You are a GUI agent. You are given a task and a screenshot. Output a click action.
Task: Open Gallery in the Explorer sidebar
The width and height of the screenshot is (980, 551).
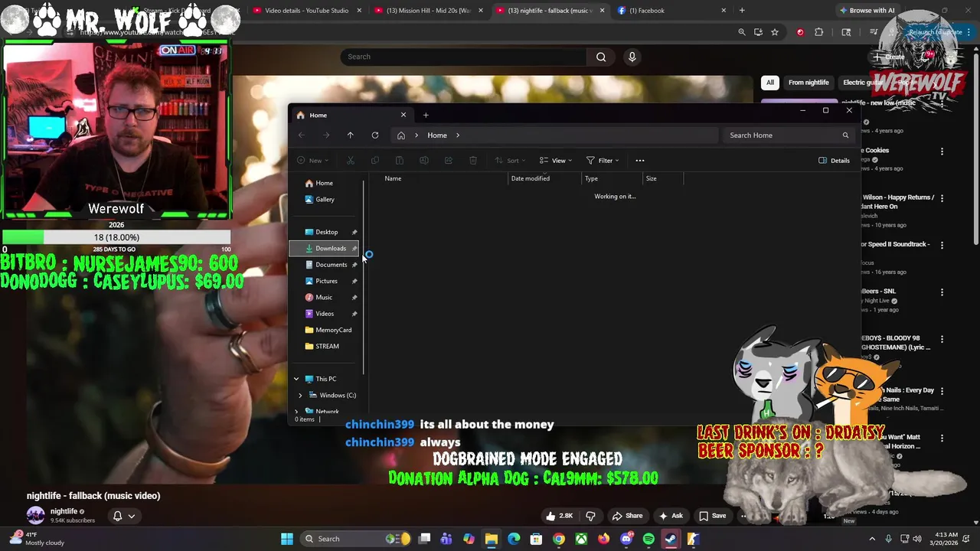point(324,200)
